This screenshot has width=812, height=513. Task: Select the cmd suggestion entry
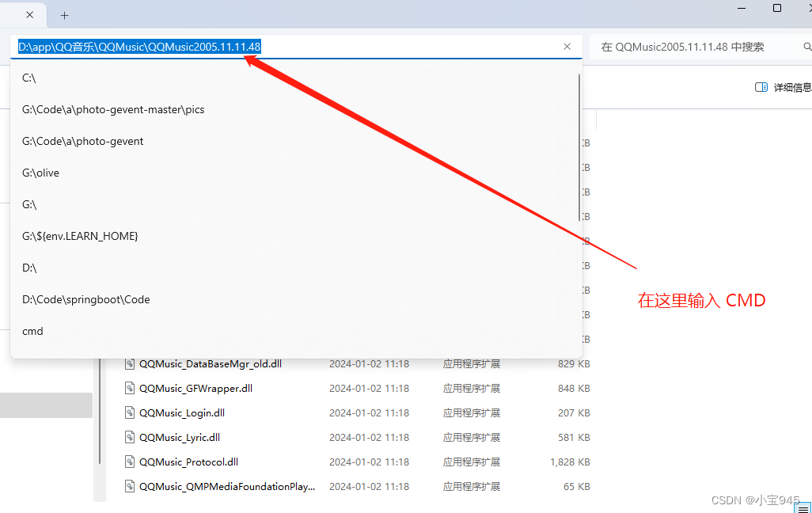[x=296, y=331]
